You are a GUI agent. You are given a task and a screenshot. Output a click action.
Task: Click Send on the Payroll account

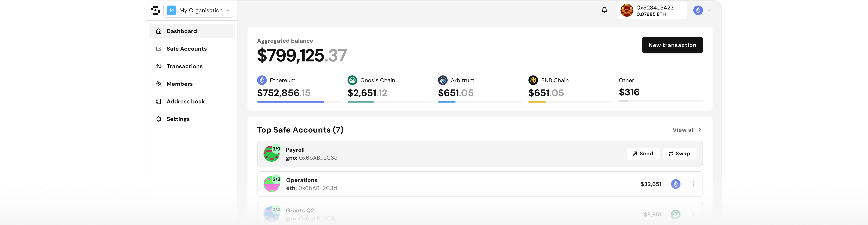[643, 154]
